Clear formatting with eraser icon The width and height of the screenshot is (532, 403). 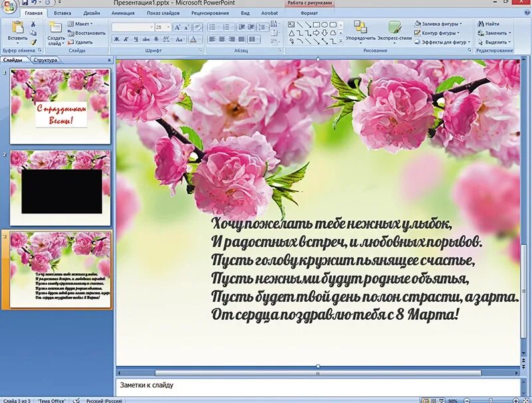pyautogui.click(x=198, y=27)
